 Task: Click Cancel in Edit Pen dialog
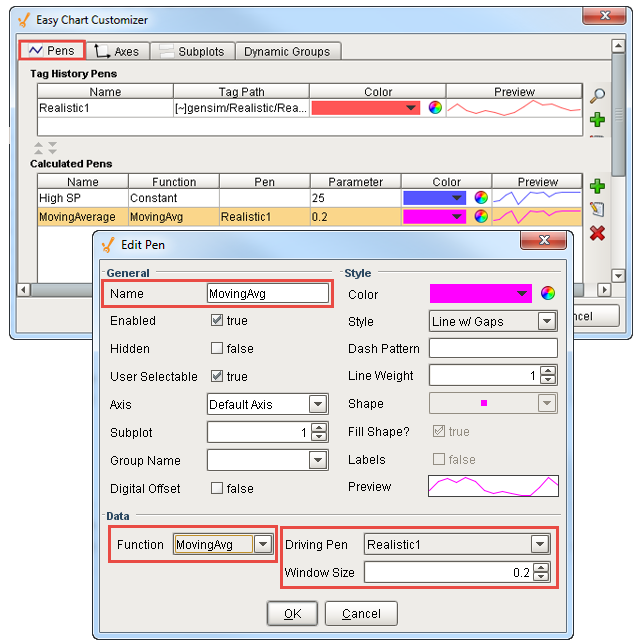361,613
